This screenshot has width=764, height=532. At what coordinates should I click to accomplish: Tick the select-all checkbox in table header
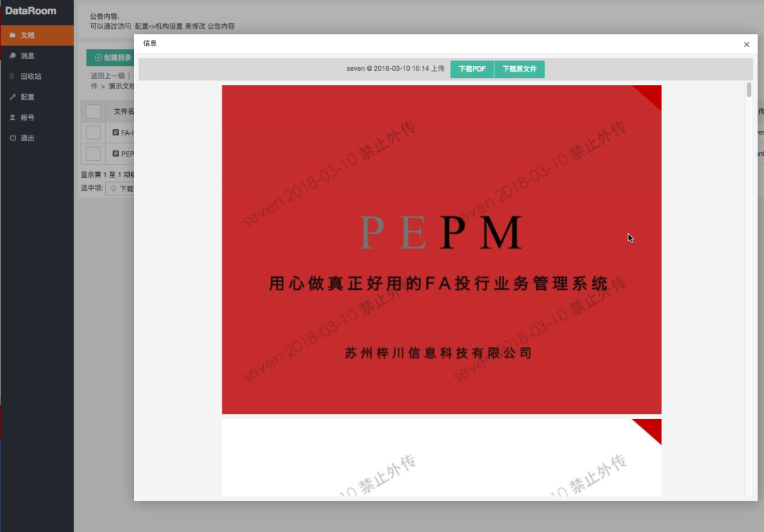pos(93,112)
